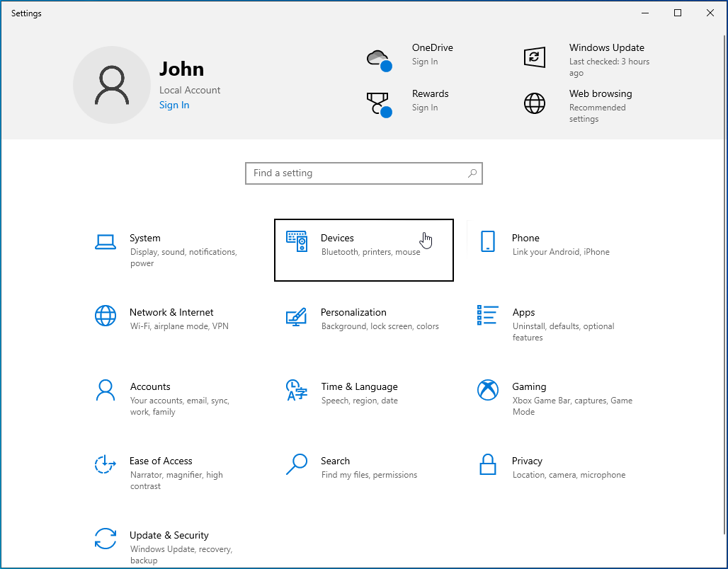The height and width of the screenshot is (569, 728).
Task: Click the Devices keyboard and speaker icon
Action: coord(297,242)
